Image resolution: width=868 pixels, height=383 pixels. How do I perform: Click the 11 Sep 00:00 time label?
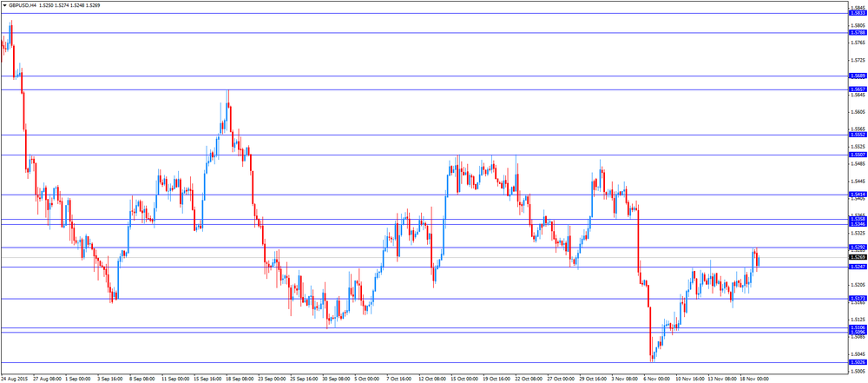pyautogui.click(x=174, y=380)
